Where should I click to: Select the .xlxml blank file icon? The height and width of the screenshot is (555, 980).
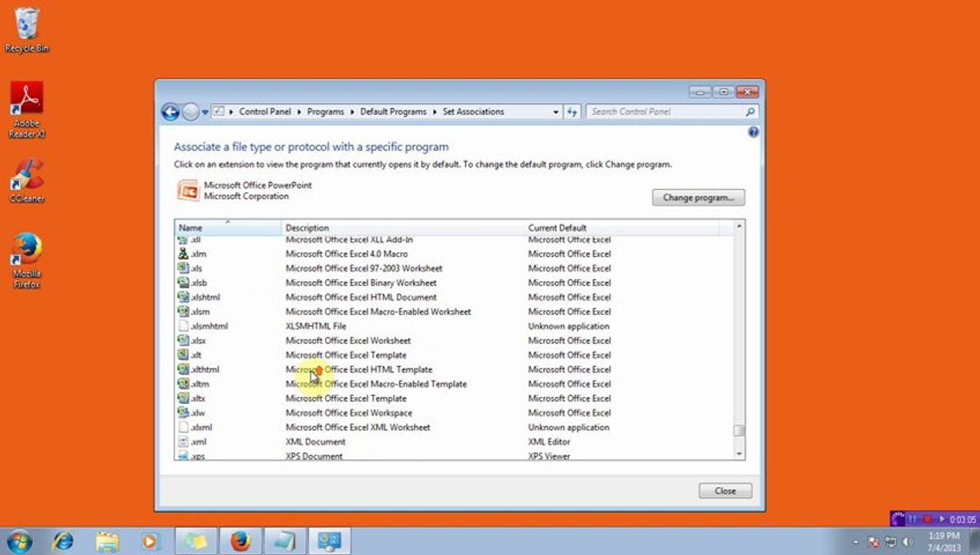tap(183, 427)
